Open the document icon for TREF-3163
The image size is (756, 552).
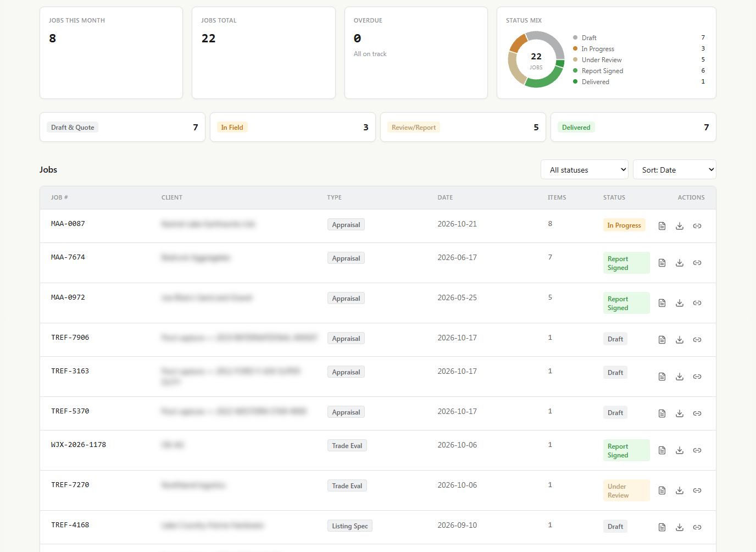(x=662, y=377)
